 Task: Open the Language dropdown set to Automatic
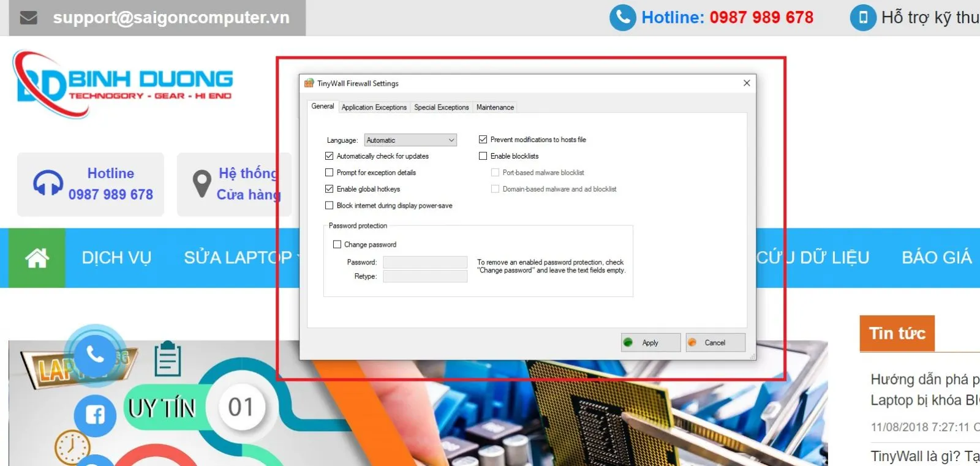pos(410,140)
